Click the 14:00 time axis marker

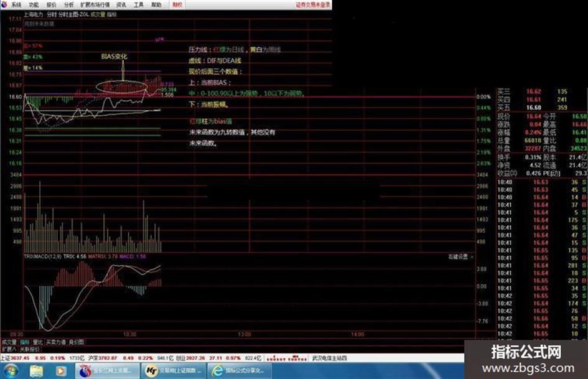point(357,334)
